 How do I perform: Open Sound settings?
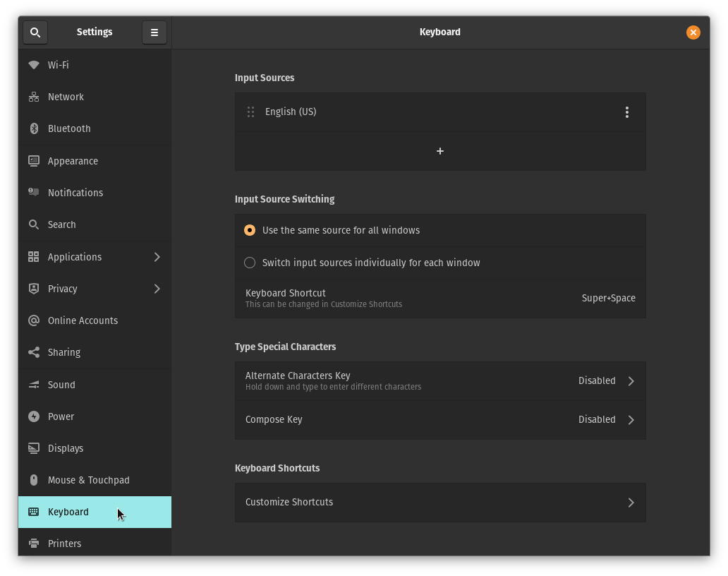pyautogui.click(x=61, y=385)
